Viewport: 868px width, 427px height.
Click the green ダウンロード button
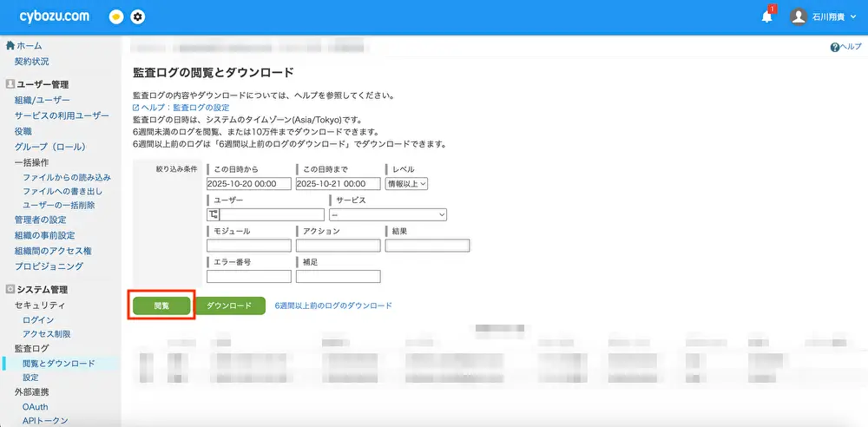coord(229,305)
